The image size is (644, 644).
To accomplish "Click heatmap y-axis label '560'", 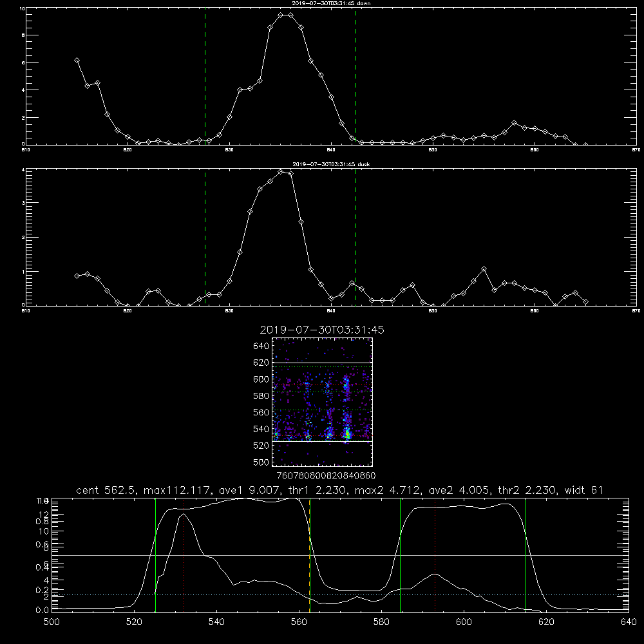I will [261, 412].
